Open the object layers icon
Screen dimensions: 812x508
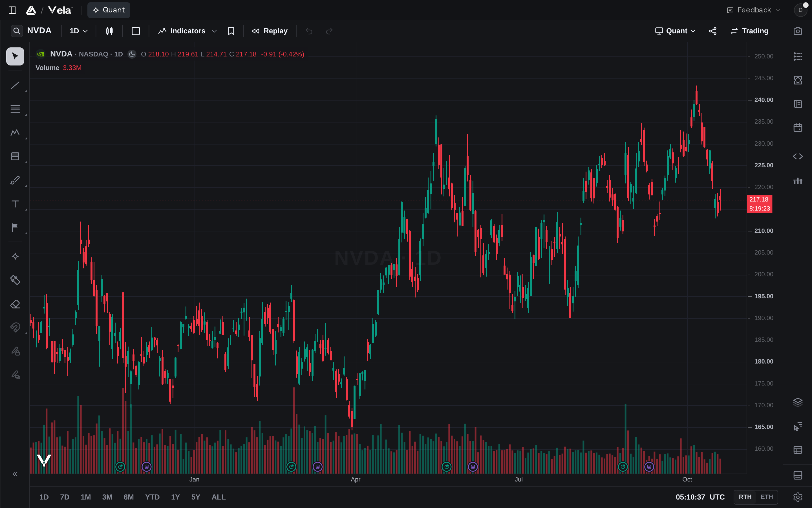tap(798, 402)
